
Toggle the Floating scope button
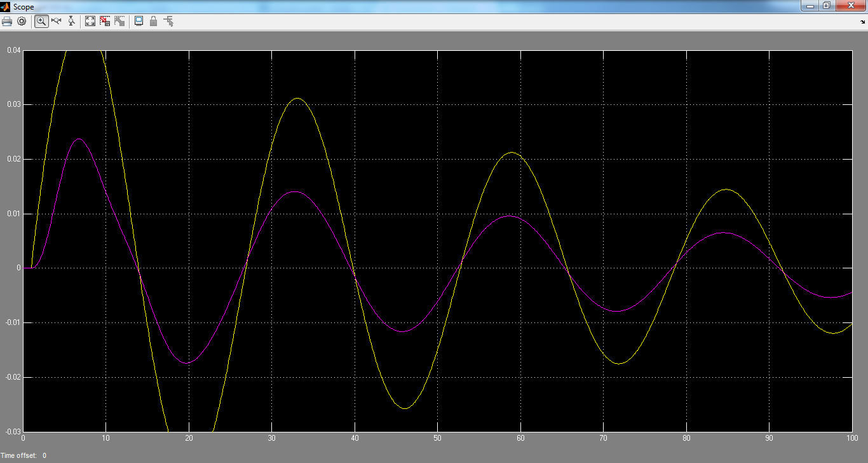pyautogui.click(x=139, y=21)
